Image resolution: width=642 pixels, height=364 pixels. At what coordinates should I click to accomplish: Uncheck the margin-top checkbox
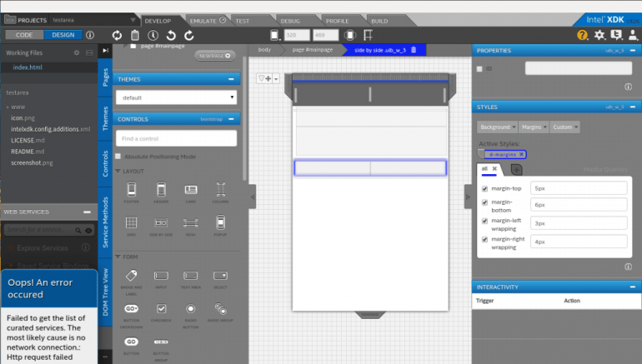(x=484, y=188)
